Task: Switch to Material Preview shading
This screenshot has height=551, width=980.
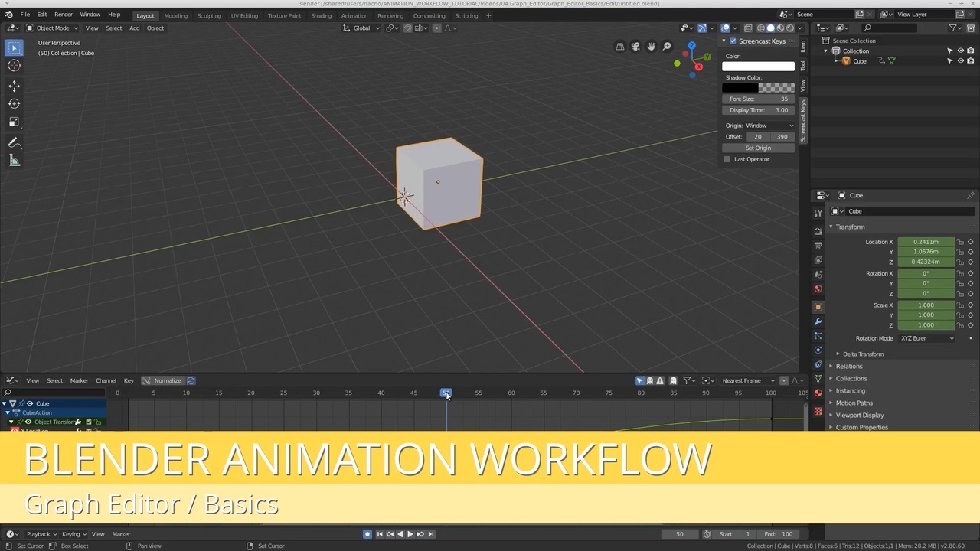Action: tap(780, 28)
